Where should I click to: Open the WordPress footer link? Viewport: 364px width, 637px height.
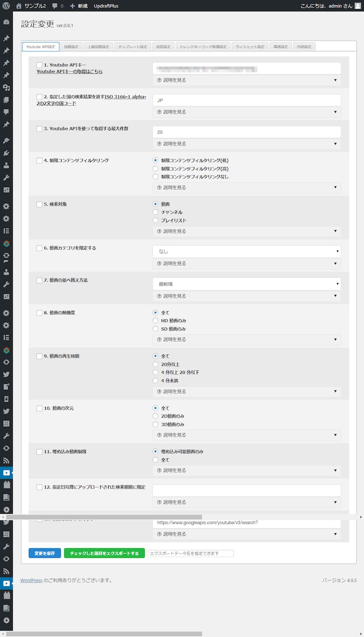31,580
